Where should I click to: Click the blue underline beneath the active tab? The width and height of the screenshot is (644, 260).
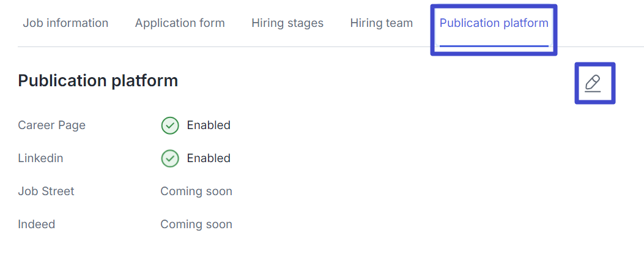494,46
